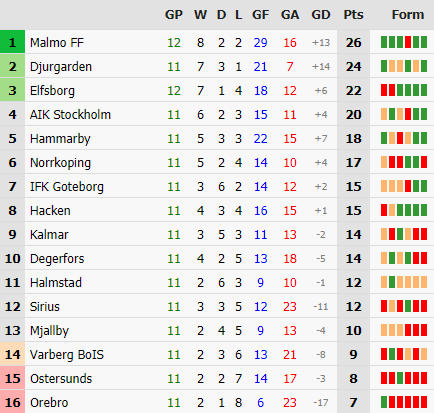Click the Form column header
This screenshot has width=434, height=413.
(x=408, y=15)
